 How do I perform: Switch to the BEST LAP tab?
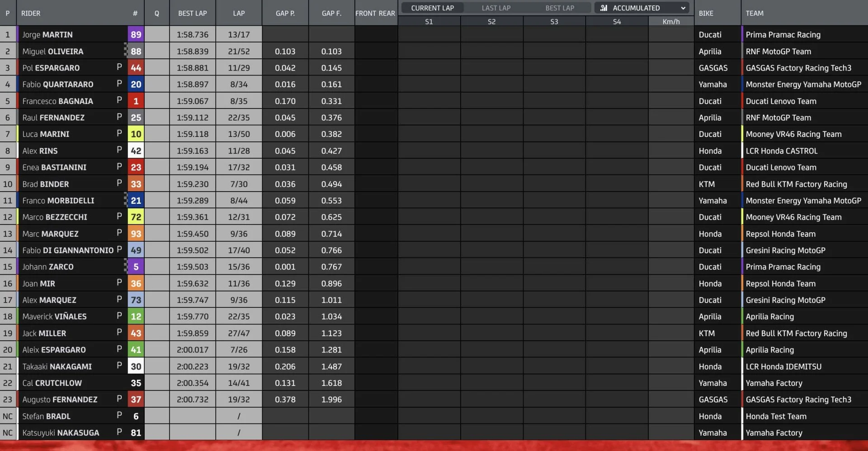click(x=560, y=8)
